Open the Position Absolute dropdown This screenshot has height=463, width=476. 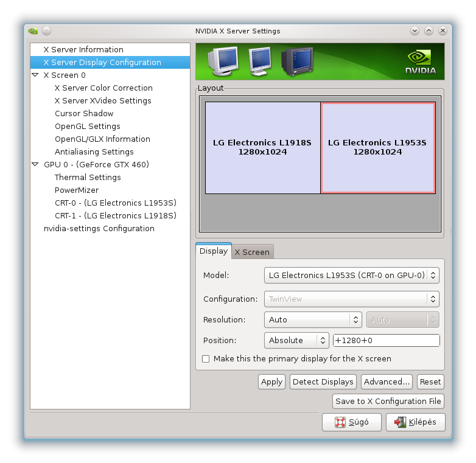click(296, 341)
